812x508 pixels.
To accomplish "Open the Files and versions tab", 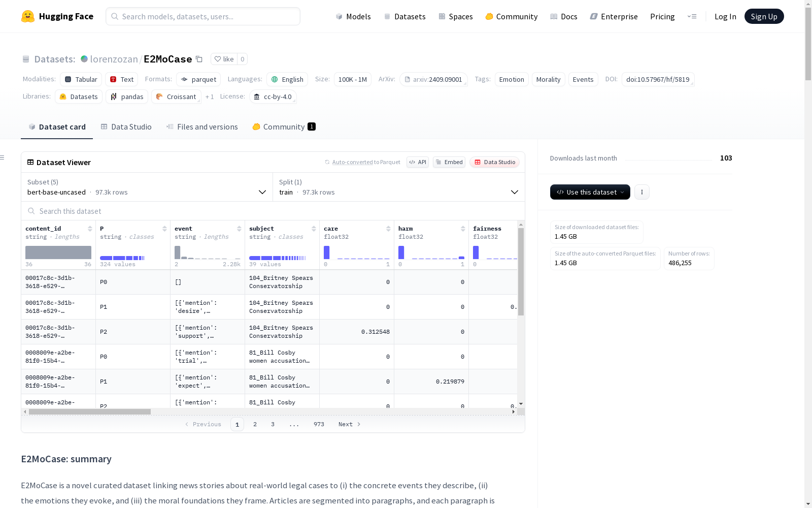I will click(202, 127).
